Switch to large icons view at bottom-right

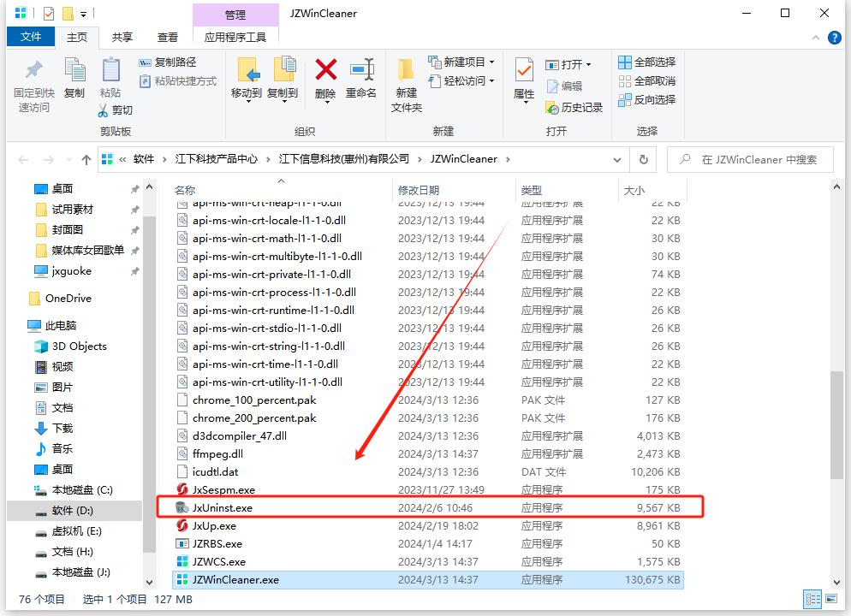[x=832, y=600]
